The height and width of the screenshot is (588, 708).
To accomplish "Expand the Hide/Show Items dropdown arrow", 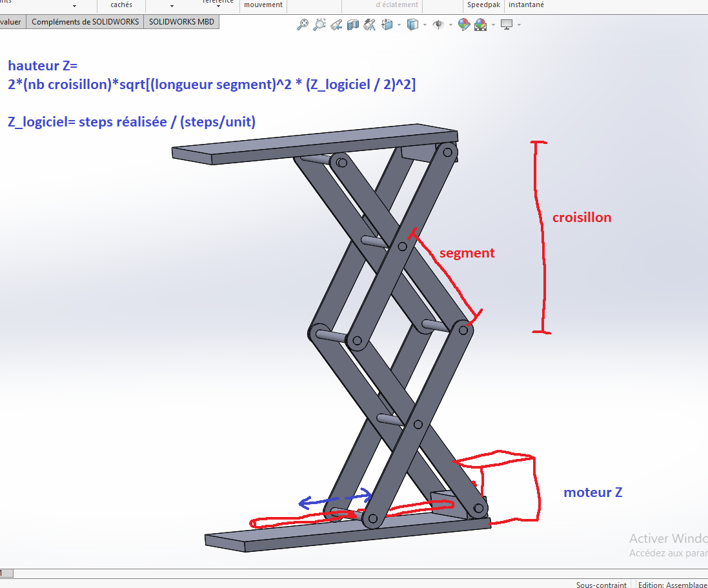I will [x=450, y=25].
